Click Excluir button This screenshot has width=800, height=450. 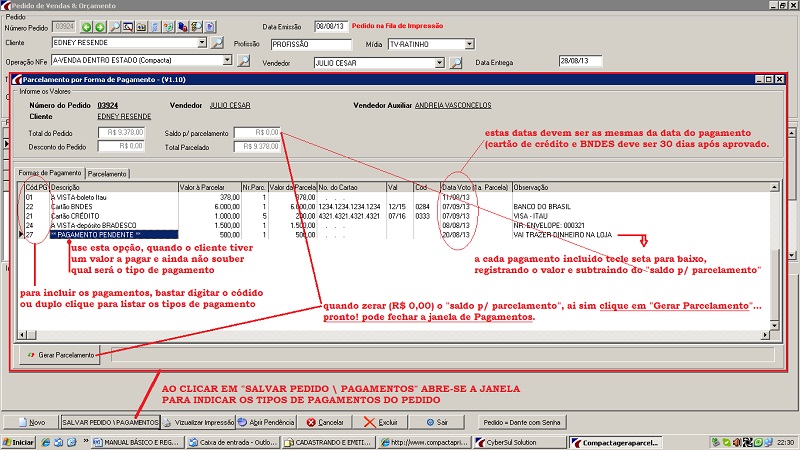pos(380,422)
